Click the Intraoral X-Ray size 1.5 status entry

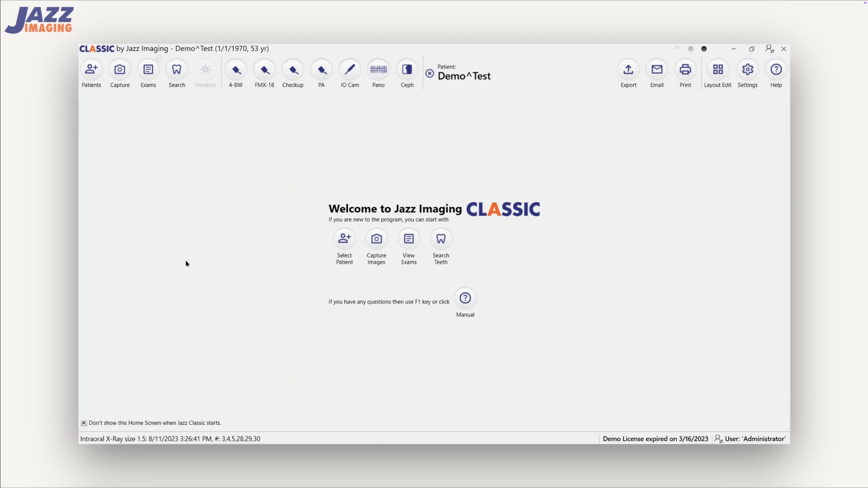[x=170, y=439]
